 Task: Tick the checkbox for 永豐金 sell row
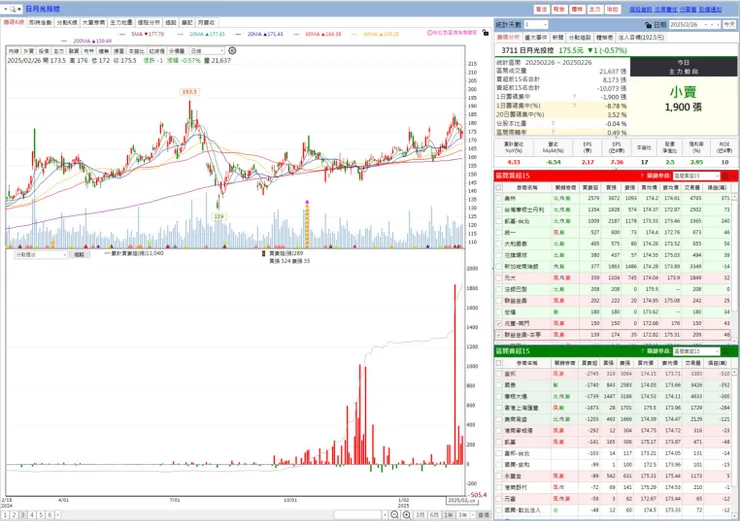click(x=499, y=476)
